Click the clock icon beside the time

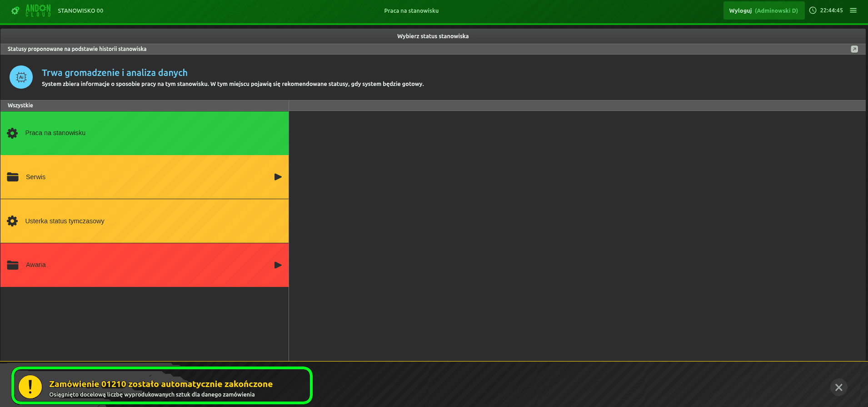pos(813,10)
